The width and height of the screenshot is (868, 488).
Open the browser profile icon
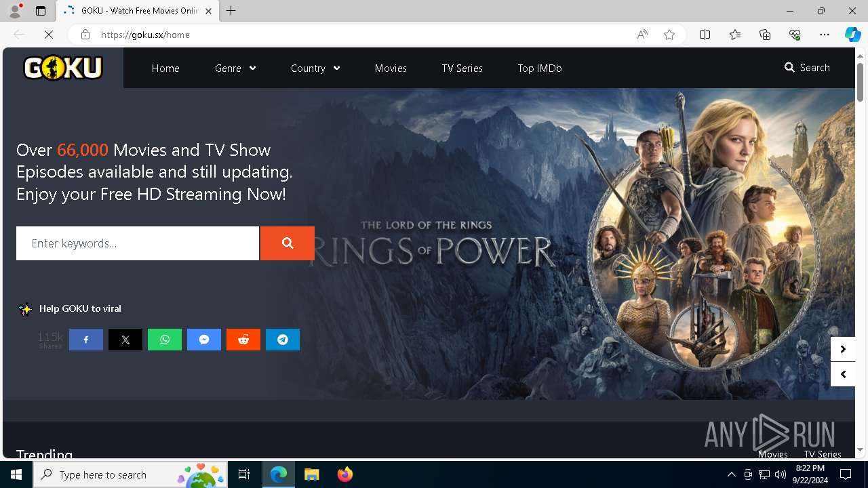[x=15, y=11]
